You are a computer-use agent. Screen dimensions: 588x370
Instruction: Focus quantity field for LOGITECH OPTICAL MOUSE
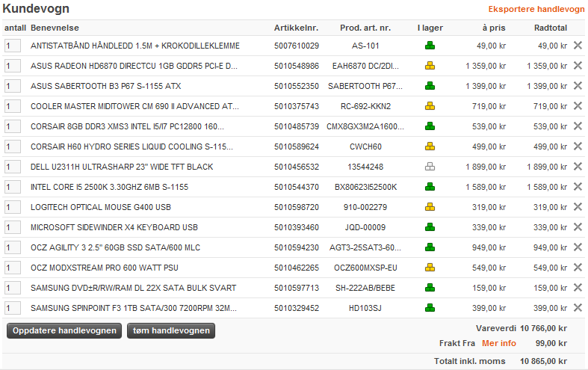click(13, 207)
